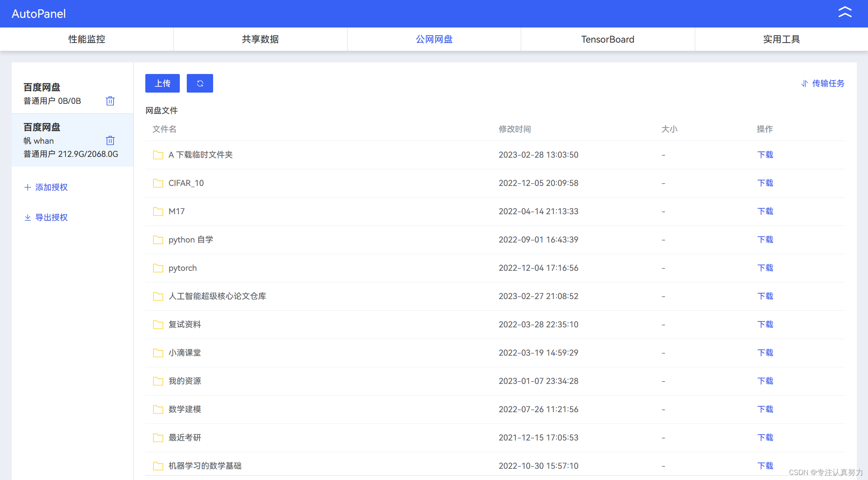Switch to the 性能监控 tab

[86, 39]
